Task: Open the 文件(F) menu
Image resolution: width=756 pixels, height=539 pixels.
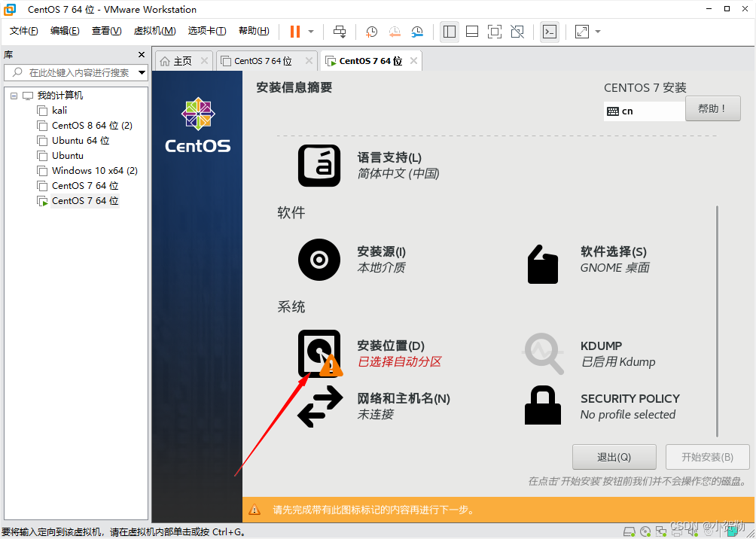Action: 23,31
